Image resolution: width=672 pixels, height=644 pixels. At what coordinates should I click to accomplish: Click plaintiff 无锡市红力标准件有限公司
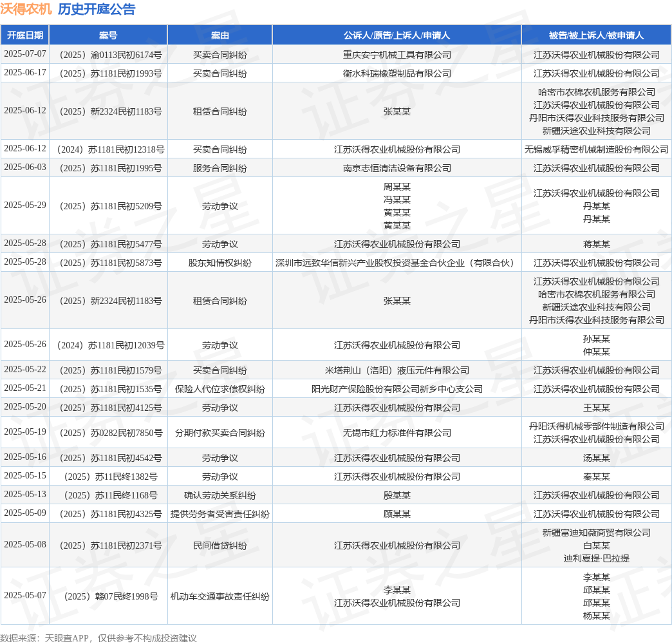click(397, 433)
